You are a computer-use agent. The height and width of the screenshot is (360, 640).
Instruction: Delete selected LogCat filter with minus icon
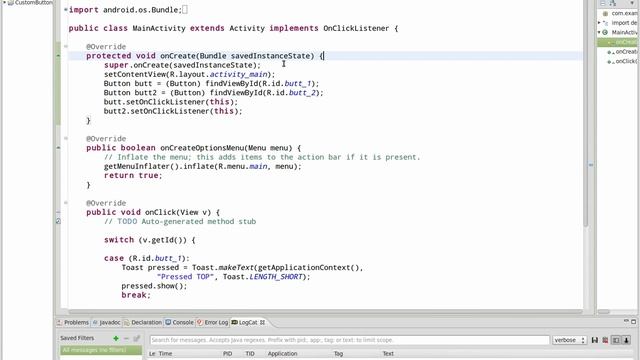tap(126, 338)
